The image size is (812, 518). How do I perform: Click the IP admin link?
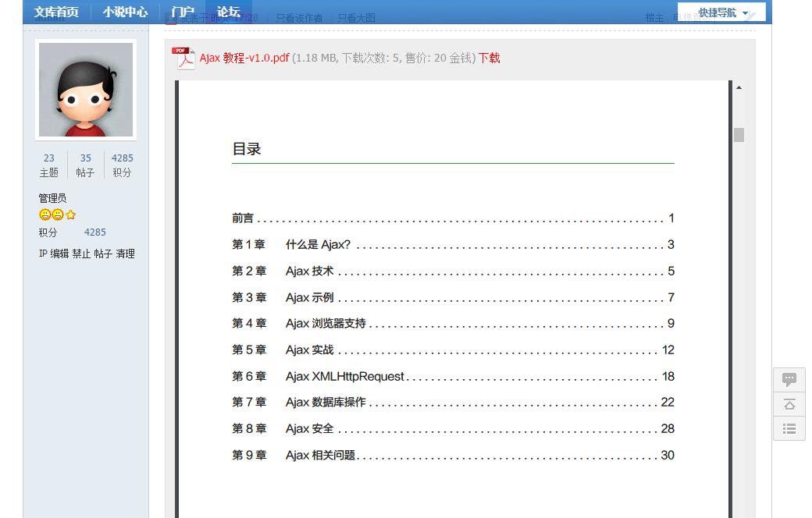(43, 254)
